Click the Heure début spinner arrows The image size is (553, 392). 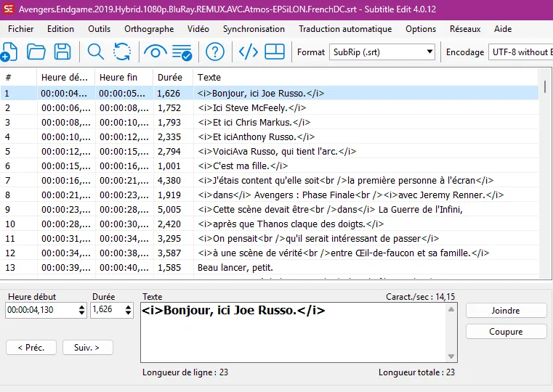[x=82, y=310]
